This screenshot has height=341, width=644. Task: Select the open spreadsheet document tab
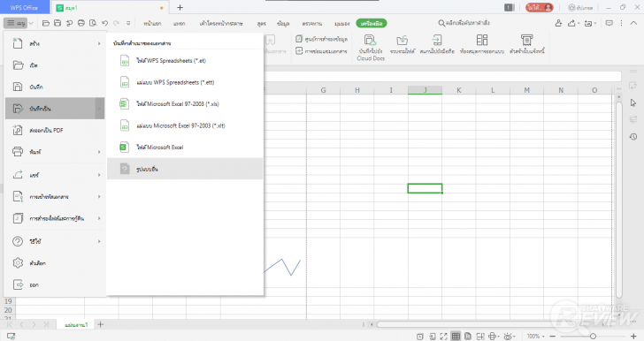[x=109, y=7]
